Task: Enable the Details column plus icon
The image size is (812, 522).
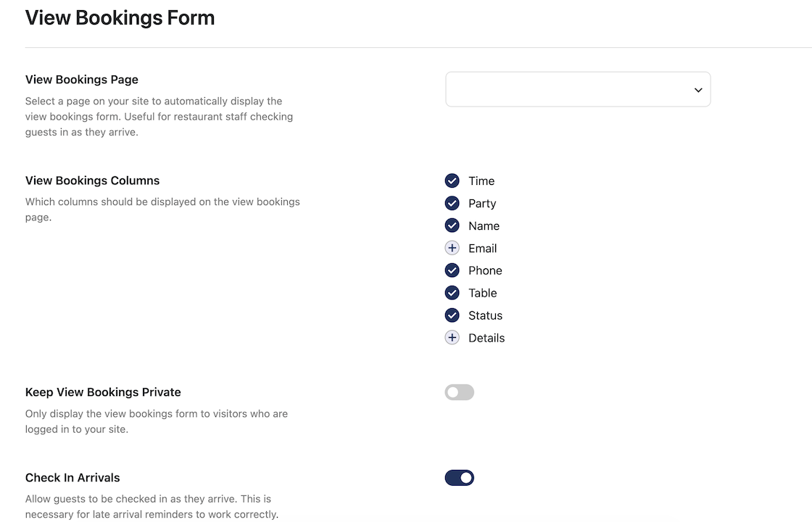Action: [x=452, y=338]
